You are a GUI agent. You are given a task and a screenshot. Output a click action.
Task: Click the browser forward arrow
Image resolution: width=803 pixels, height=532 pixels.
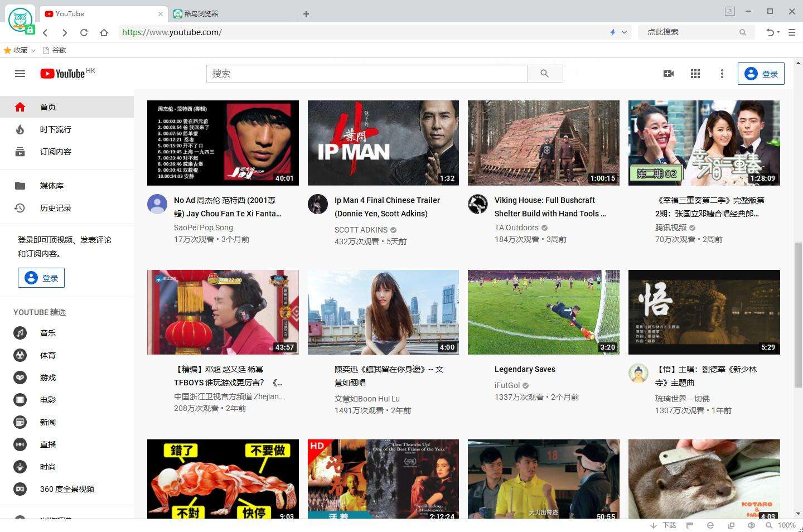click(65, 32)
